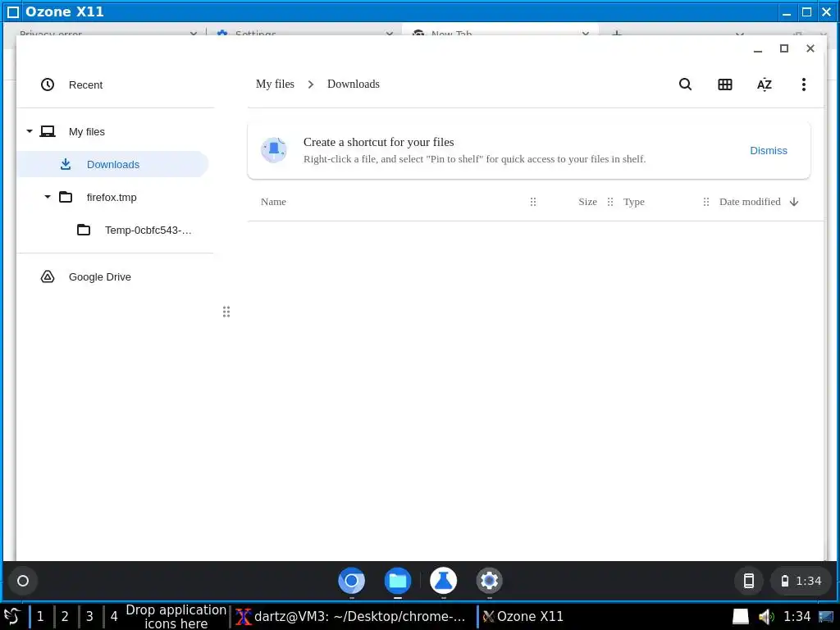Go to My files breadcrumb
The image size is (840, 630).
[275, 84]
